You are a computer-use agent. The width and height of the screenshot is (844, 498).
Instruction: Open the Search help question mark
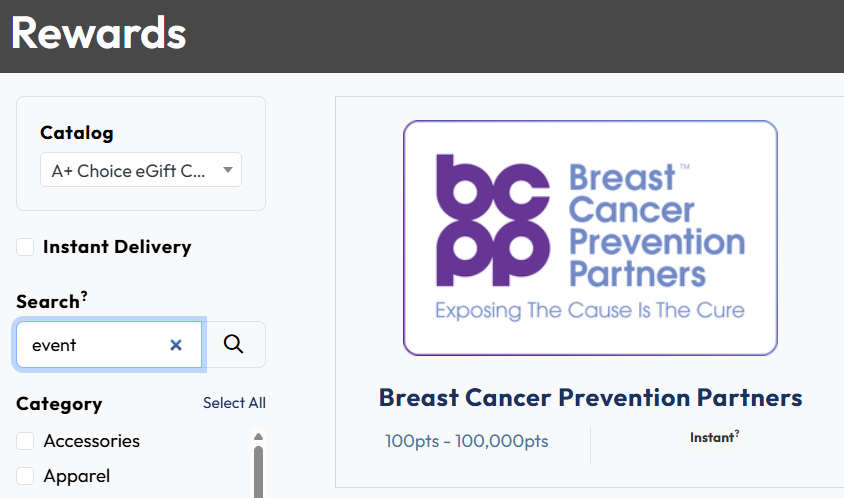click(x=85, y=295)
